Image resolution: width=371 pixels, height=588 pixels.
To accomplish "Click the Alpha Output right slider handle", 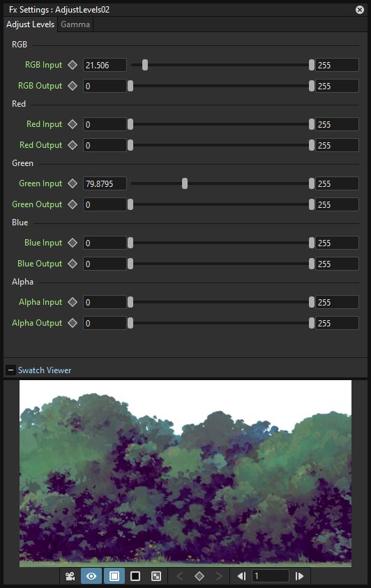I will click(x=312, y=323).
